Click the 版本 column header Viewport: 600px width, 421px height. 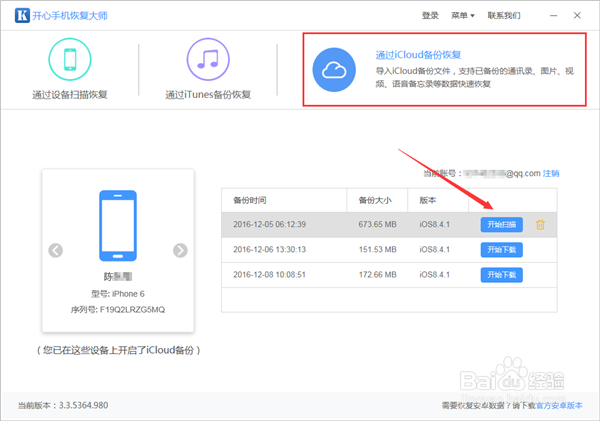[438, 200]
